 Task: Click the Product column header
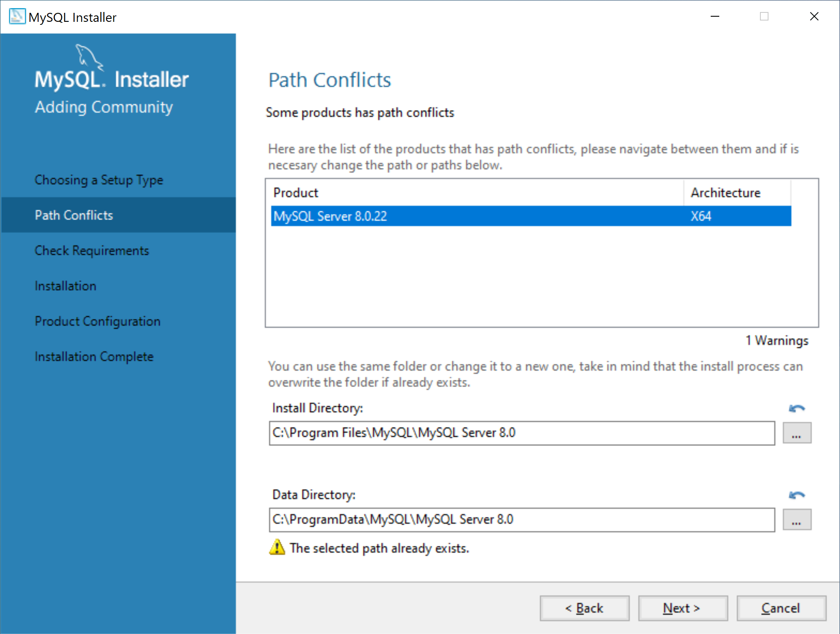point(475,193)
